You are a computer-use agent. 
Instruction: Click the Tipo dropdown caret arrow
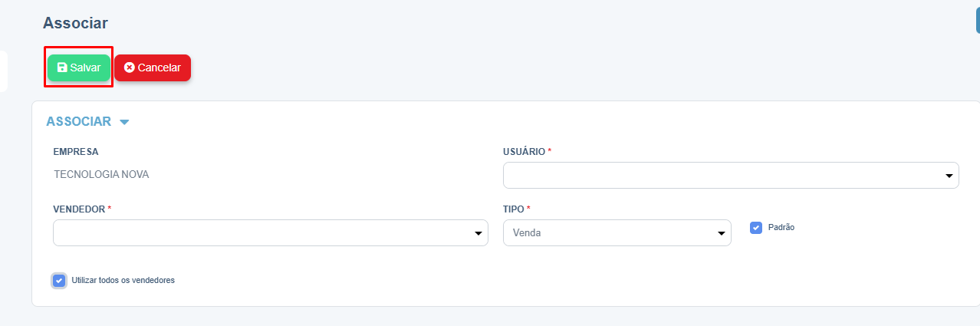[721, 234]
